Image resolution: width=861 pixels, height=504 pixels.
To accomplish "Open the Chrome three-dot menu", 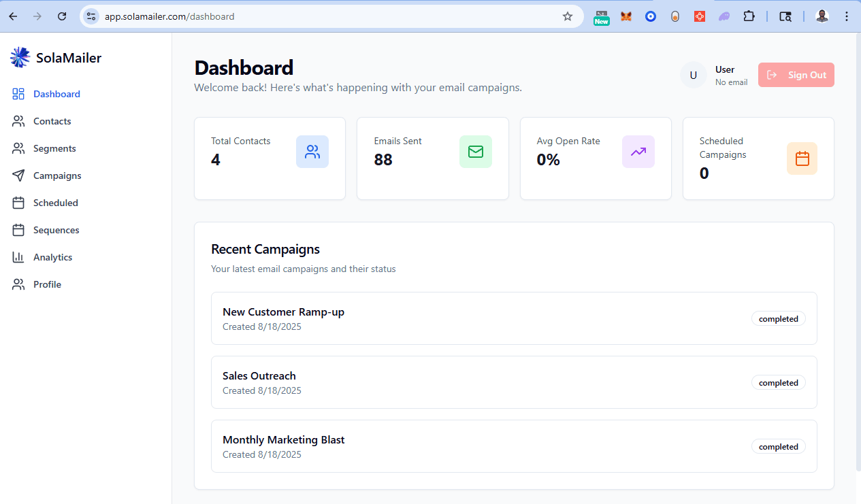I will pyautogui.click(x=847, y=16).
